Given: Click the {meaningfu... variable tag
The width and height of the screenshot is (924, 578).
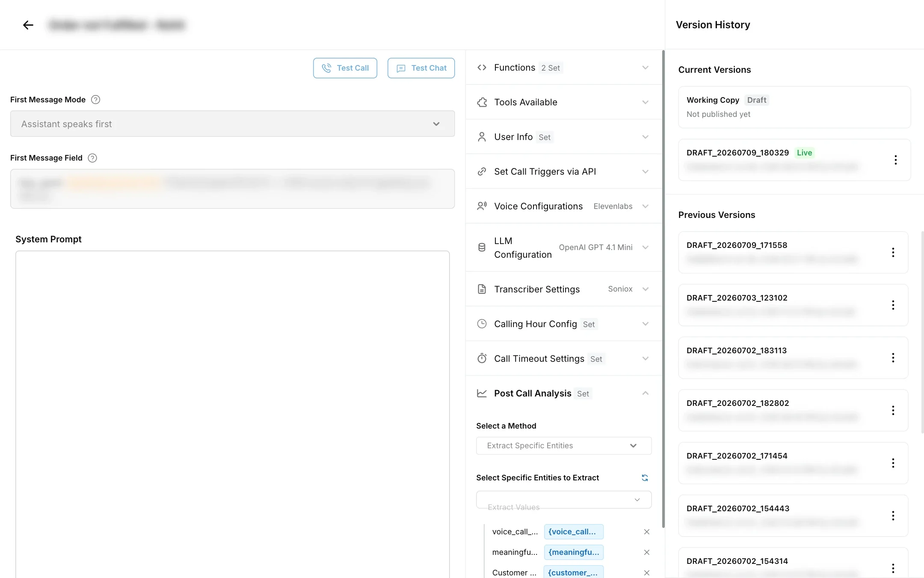Looking at the screenshot, I should coord(574,552).
